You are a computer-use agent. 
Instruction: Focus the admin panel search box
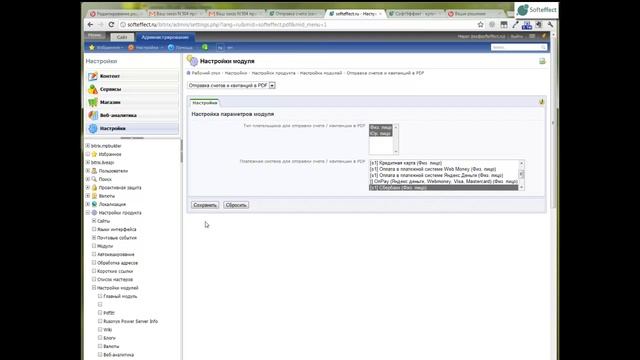point(518,47)
